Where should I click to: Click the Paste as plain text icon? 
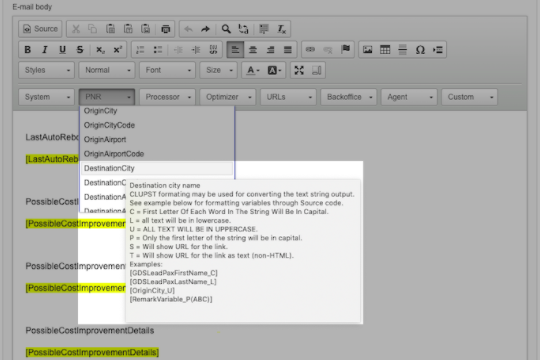click(128, 29)
